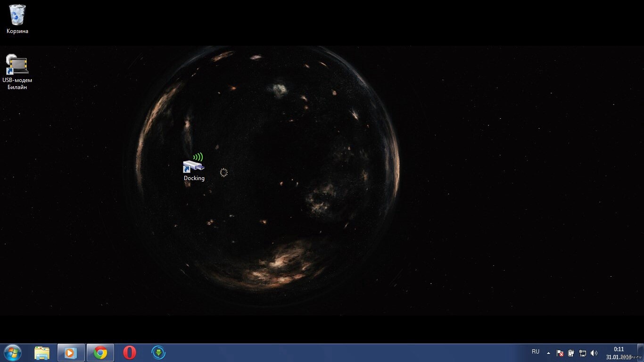This screenshot has width=644, height=362.
Task: Open the Корзина recycle bin icon
Action: point(17,15)
